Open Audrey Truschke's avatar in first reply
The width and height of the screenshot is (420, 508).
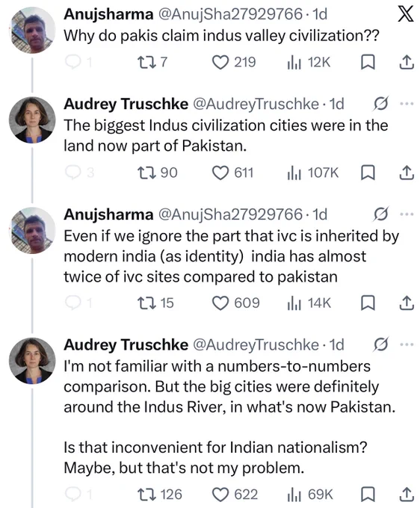point(32,120)
